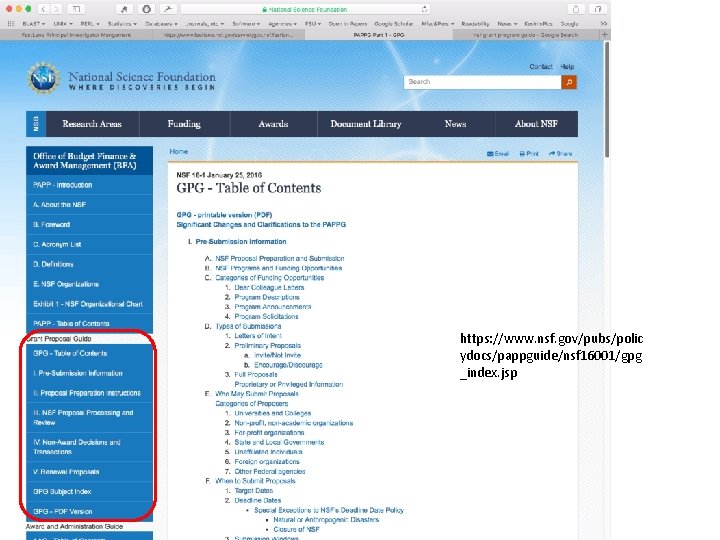The height and width of the screenshot is (540, 720).
Task: Toggle the Safari sidebar button
Action: tap(76, 9)
